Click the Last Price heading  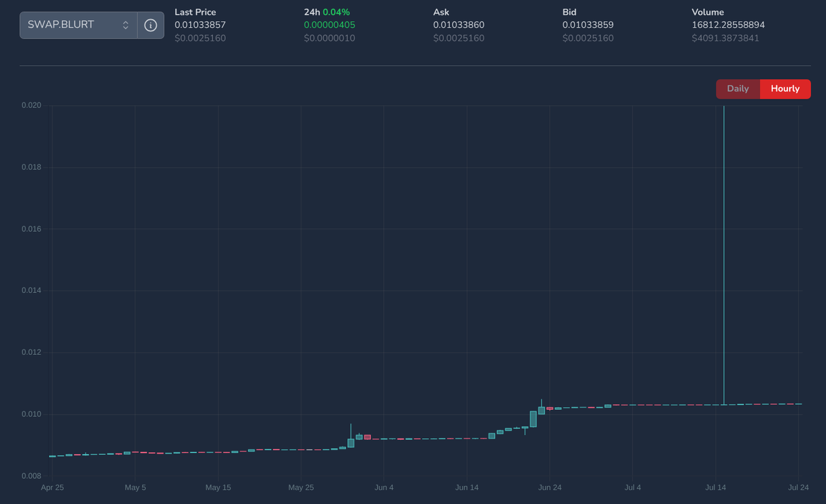coord(196,12)
